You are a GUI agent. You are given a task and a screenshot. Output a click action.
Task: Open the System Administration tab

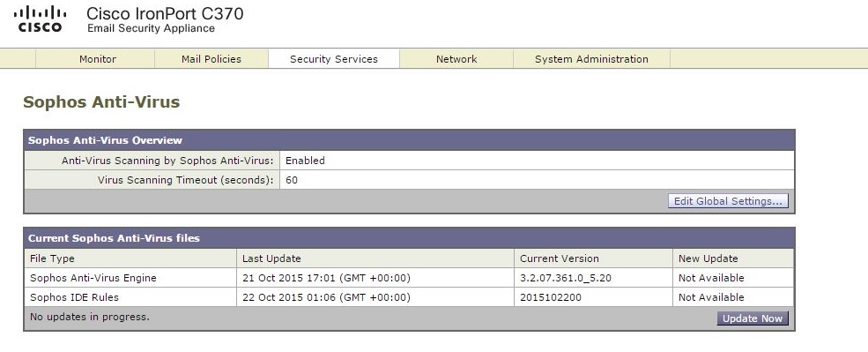pos(591,59)
